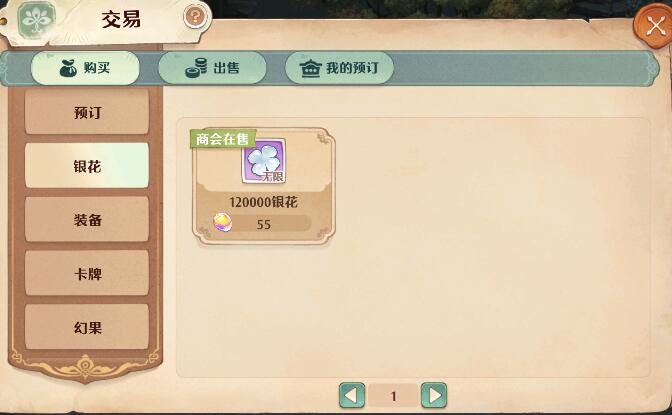This screenshot has width=672, height=415.
Task: Click the money bag icon on 购买 tab
Action: tap(68, 68)
